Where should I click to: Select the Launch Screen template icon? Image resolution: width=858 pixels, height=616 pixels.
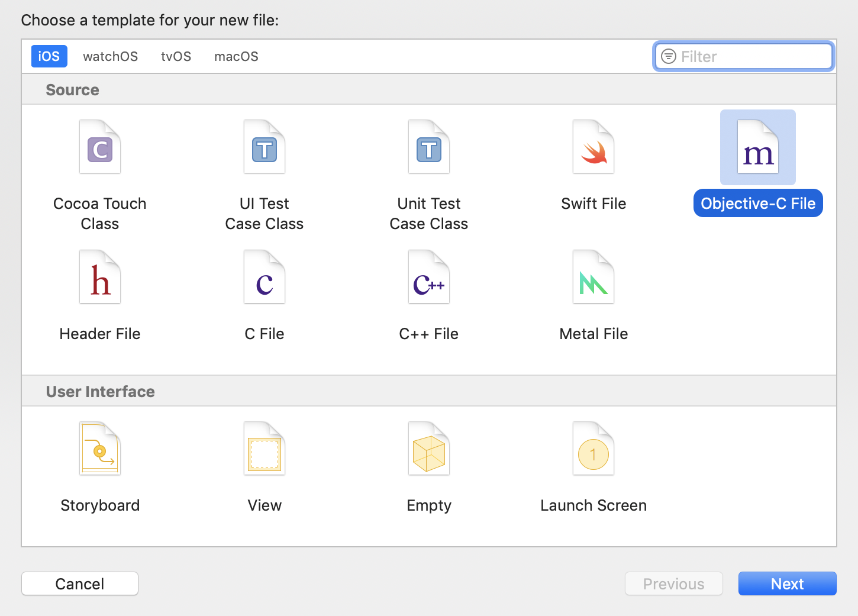tap(593, 449)
